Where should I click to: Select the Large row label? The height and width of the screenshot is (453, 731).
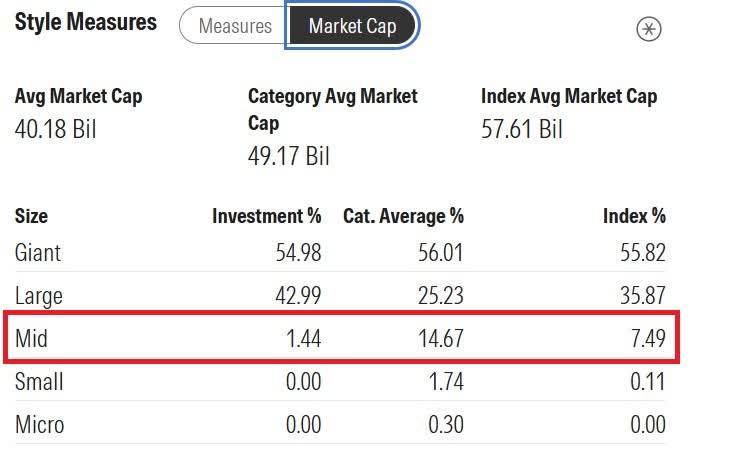click(39, 295)
